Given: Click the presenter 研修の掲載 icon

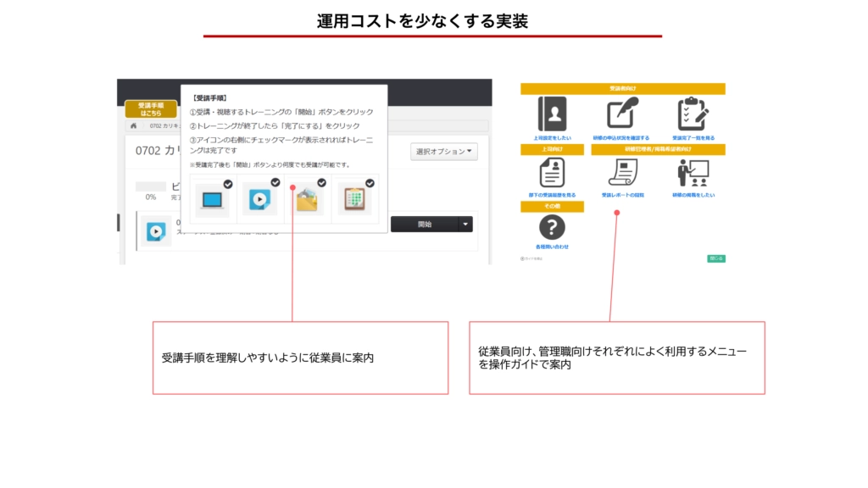Looking at the screenshot, I should coord(693,173).
